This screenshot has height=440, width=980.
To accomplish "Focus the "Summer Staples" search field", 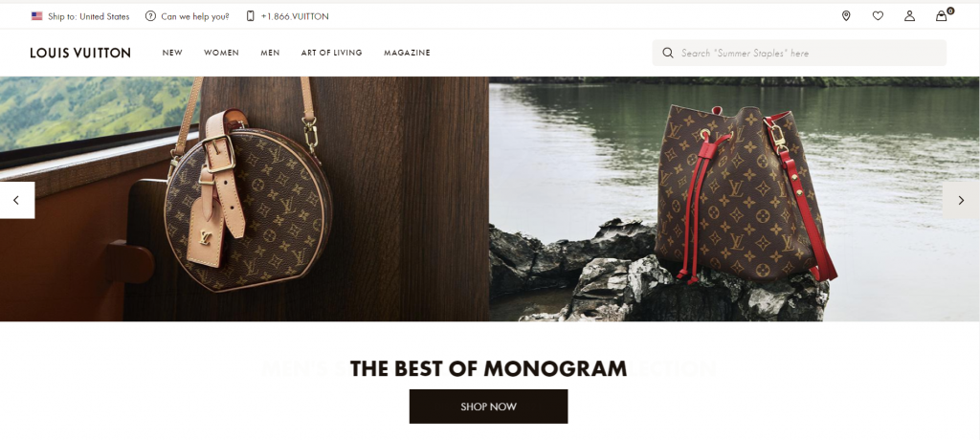I will click(799, 54).
